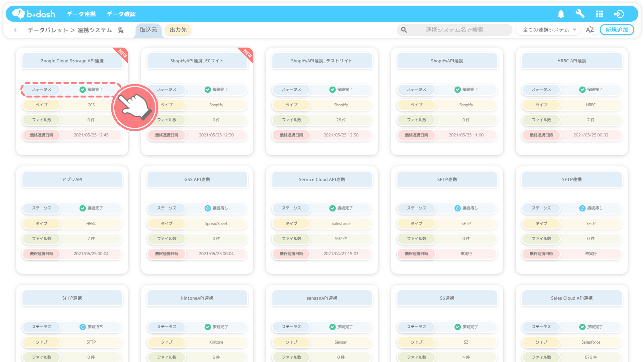
Task: Open the Google Cloud Storage API連携 card title
Action: 72,61
